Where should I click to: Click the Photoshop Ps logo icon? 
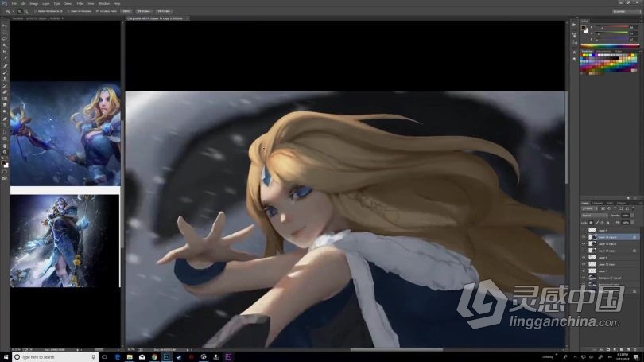click(x=5, y=3)
